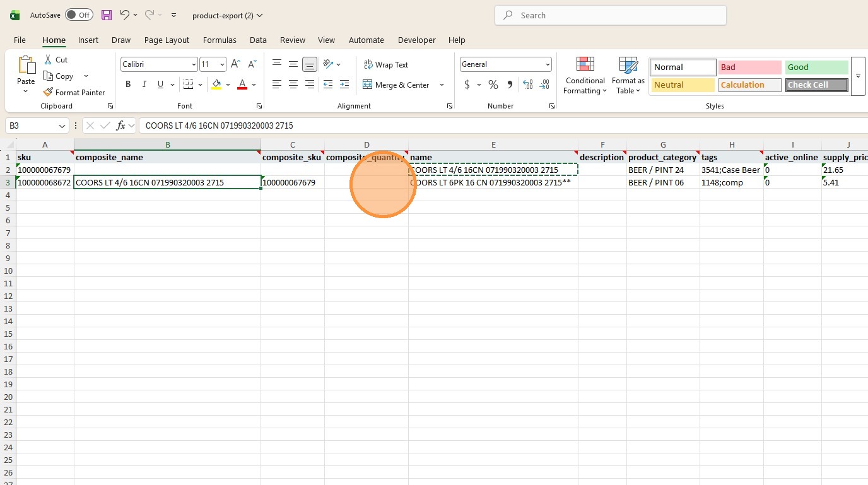
Task: Switch to the Data tab
Action: click(x=258, y=40)
